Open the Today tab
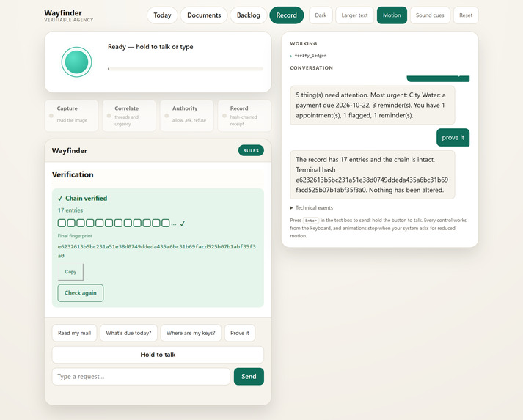 [162, 15]
